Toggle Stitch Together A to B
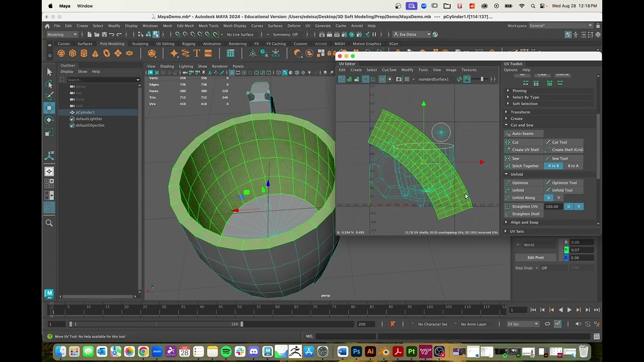 553,166
